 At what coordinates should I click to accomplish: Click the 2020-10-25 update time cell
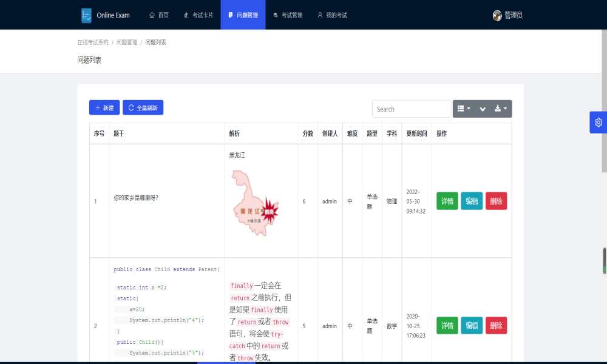(x=416, y=326)
